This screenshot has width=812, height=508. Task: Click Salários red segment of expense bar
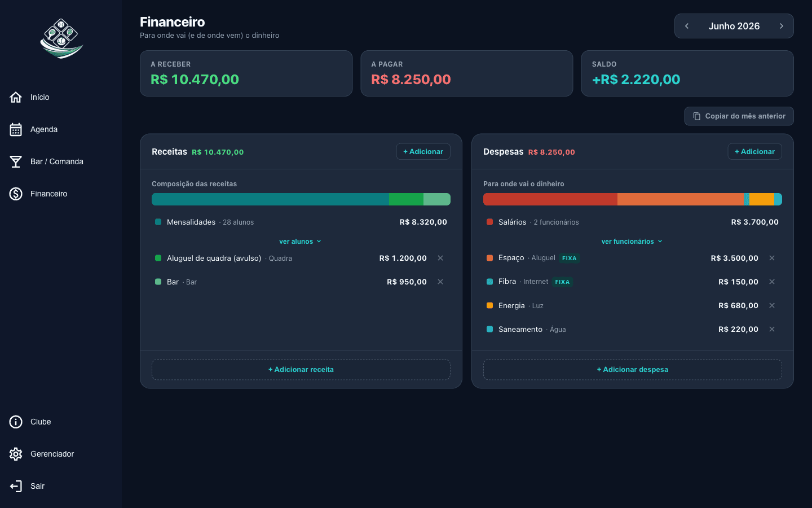click(550, 199)
